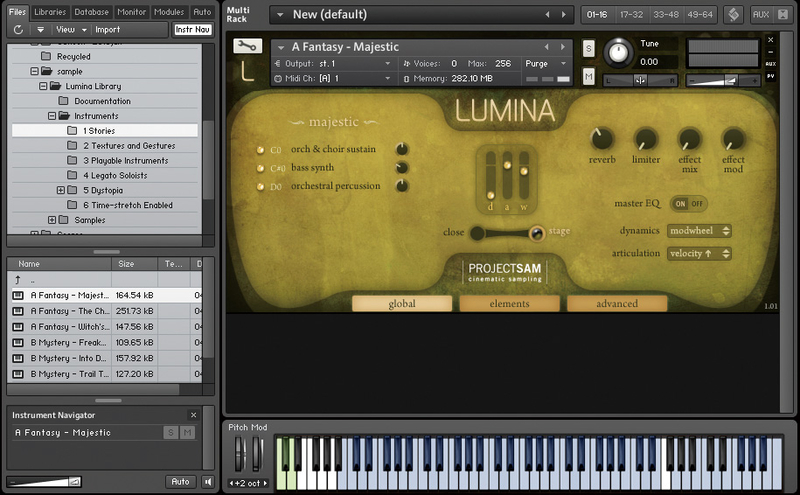Switch to the Modules tab
800x495 pixels.
click(169, 12)
